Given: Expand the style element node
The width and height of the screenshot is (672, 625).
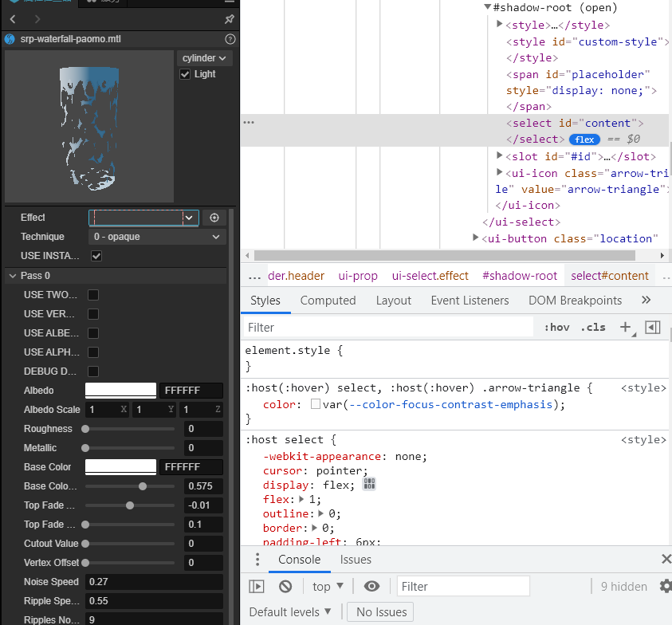Looking at the screenshot, I should 499,24.
